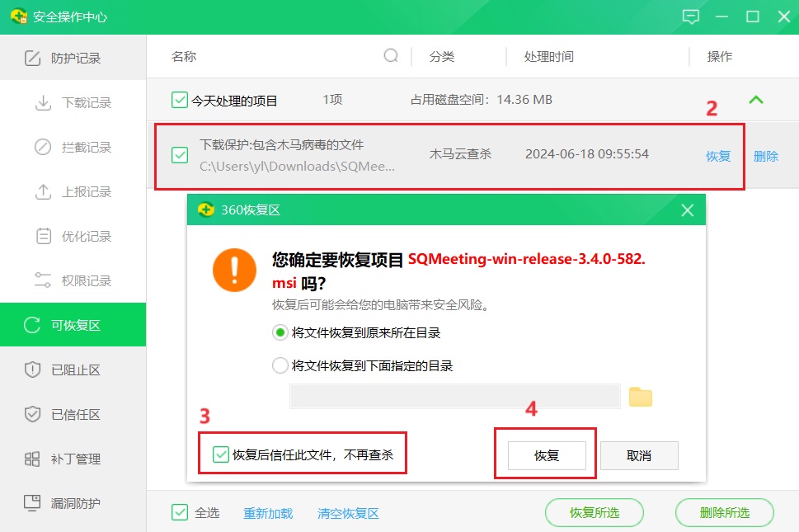This screenshot has height=532, width=799.
Task: Collapse the 今天处理的项目 group chevron
Action: point(756,100)
